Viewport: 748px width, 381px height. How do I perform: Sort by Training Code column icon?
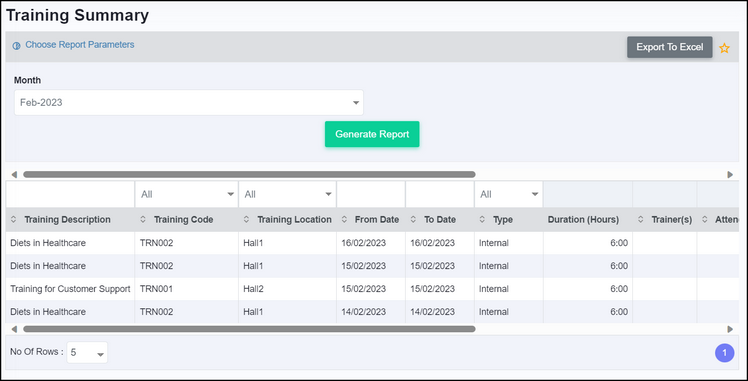143,220
